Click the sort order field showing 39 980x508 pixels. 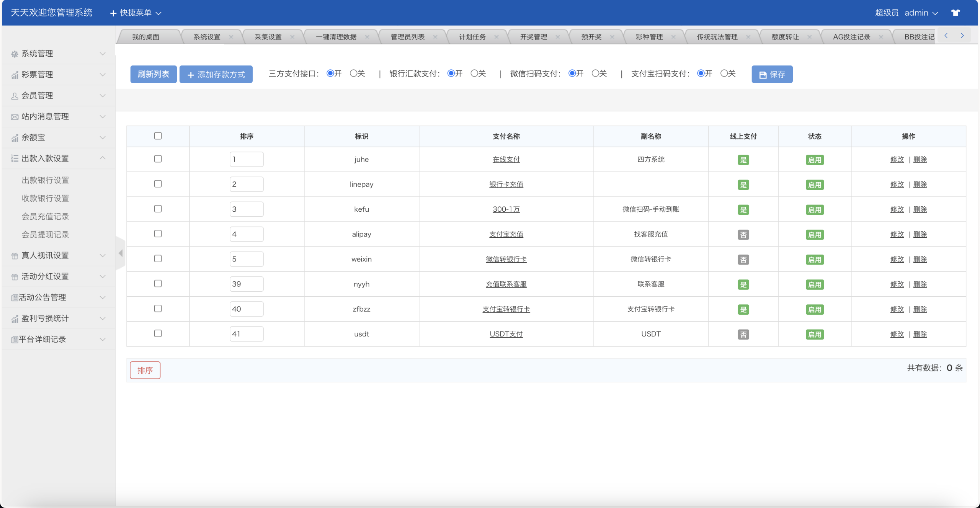tap(246, 284)
